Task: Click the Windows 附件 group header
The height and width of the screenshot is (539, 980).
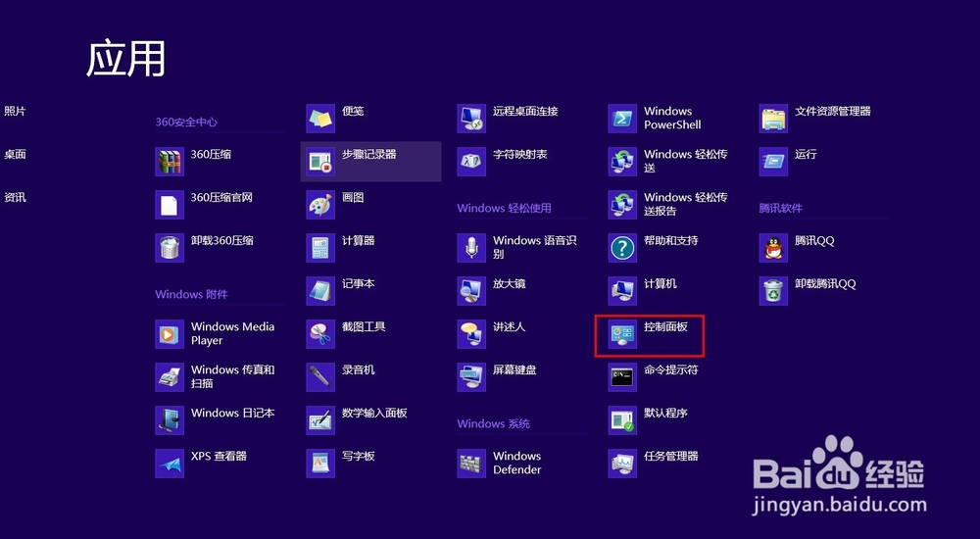Action: pos(191,295)
